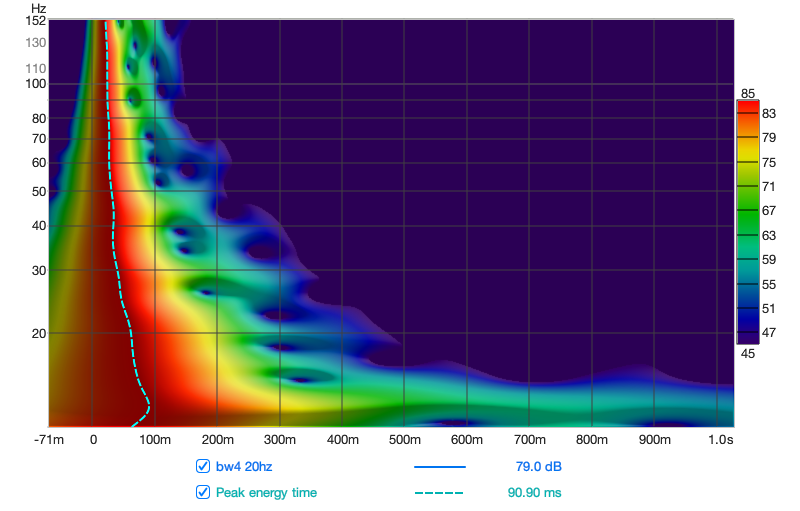
Task: Toggle the Peak energy time checkbox
Action: (x=203, y=492)
